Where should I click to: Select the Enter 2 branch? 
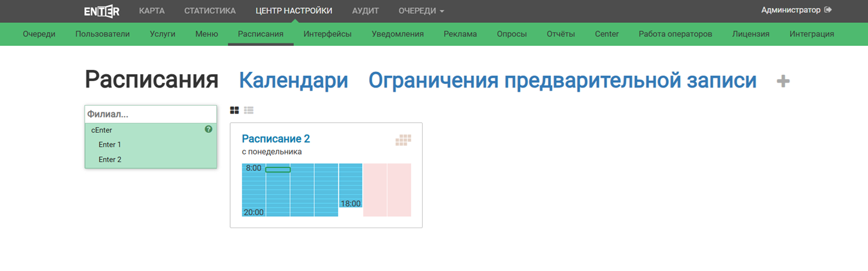(x=110, y=160)
